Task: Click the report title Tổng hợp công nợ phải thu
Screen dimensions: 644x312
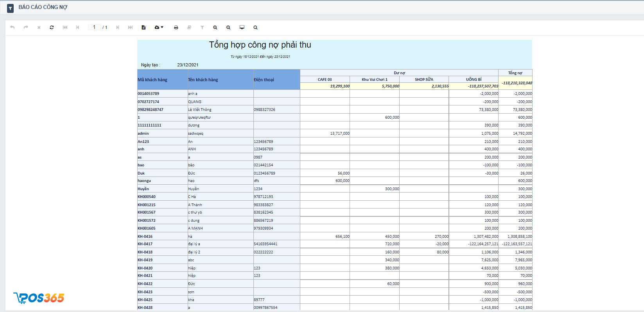Action: tap(260, 45)
